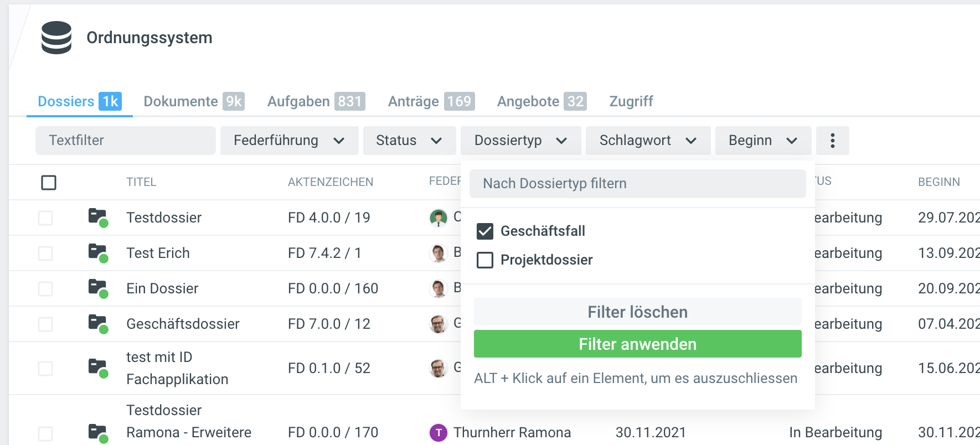The height and width of the screenshot is (445, 980).
Task: Click the Filter löschen button
Action: coord(637,312)
